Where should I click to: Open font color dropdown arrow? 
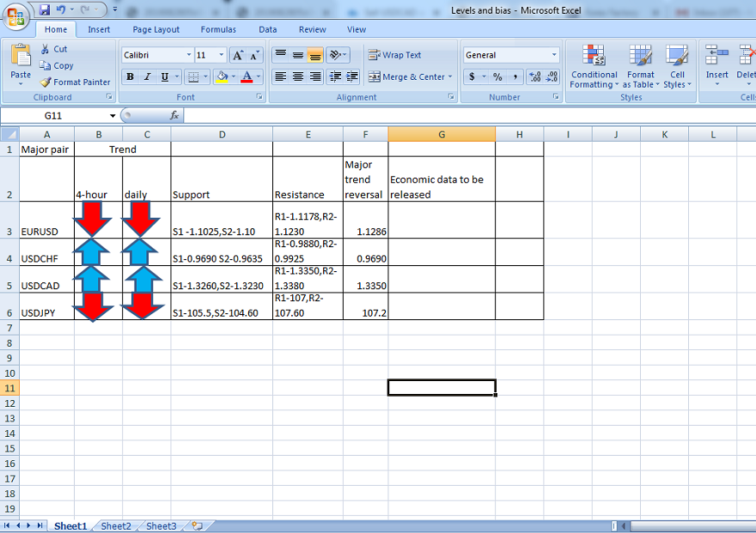tap(259, 76)
